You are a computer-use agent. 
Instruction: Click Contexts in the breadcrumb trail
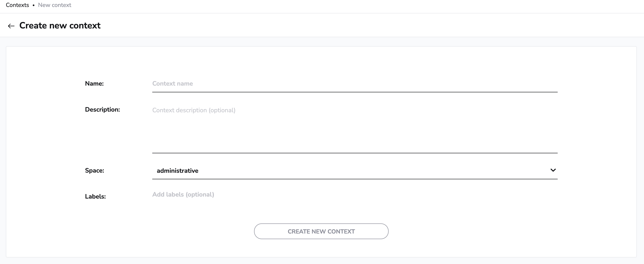click(x=17, y=5)
